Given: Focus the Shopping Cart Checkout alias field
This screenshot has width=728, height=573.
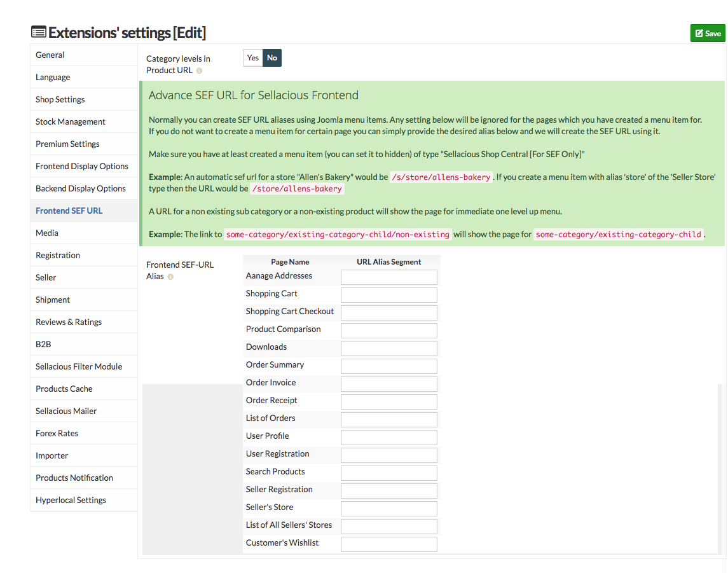Looking at the screenshot, I should (x=389, y=313).
